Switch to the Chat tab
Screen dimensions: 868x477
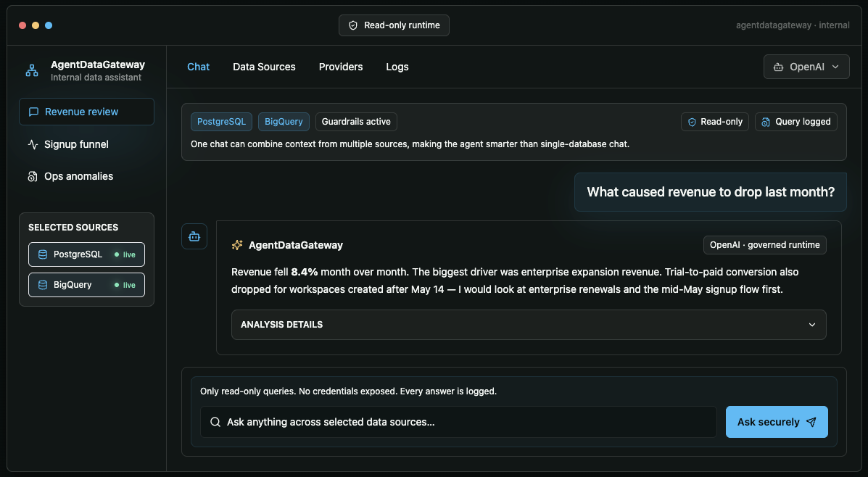(x=198, y=67)
